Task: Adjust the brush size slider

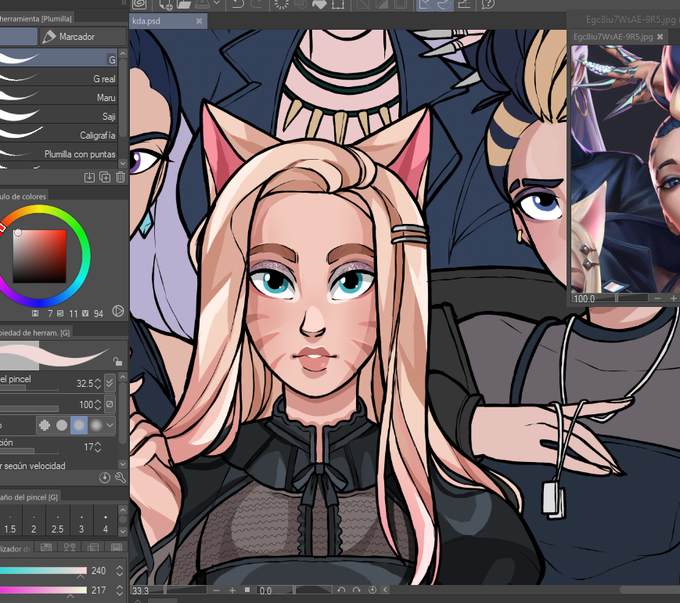Action: click(x=29, y=388)
